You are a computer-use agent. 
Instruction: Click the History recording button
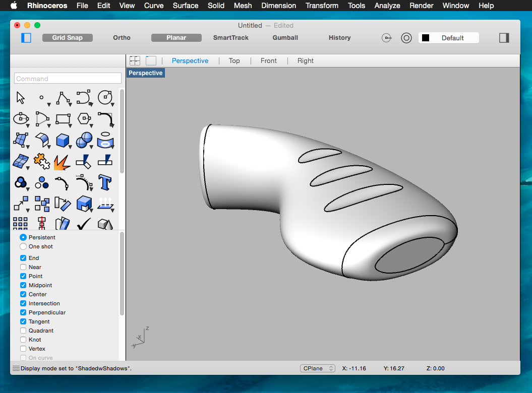pyautogui.click(x=340, y=38)
